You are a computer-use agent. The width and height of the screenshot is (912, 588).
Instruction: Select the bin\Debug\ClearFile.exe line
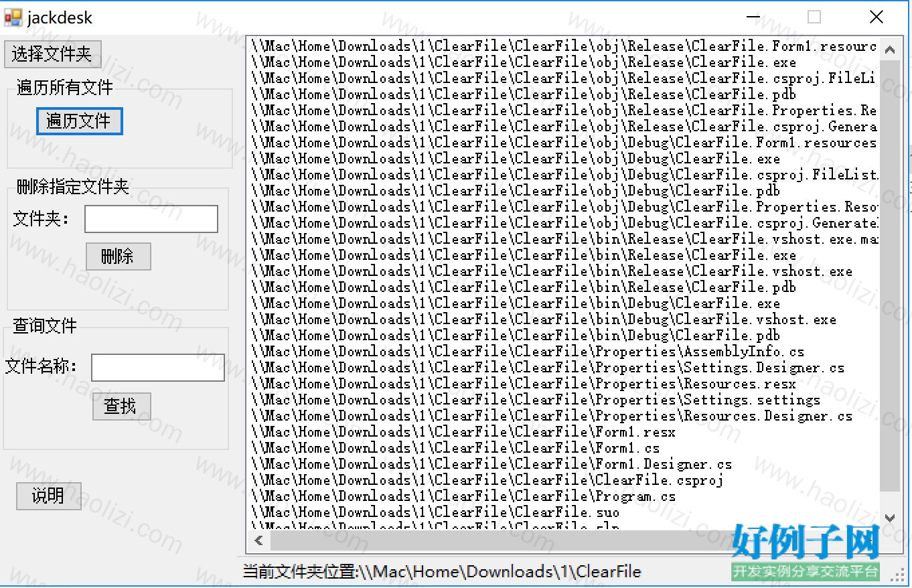click(516, 303)
